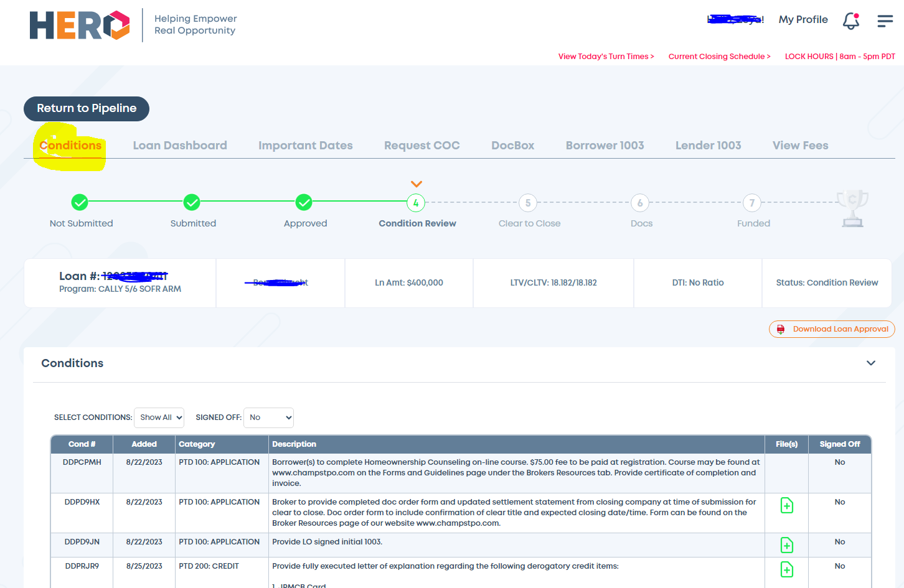Click the Description column header
This screenshot has width=904, height=588.
tap(517, 444)
